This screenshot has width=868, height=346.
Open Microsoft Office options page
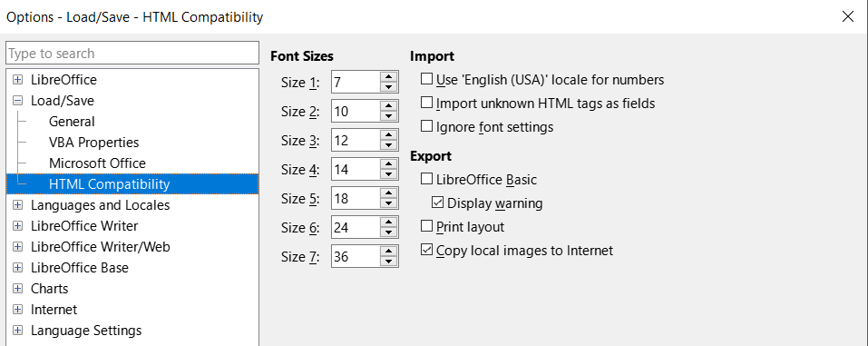click(97, 163)
